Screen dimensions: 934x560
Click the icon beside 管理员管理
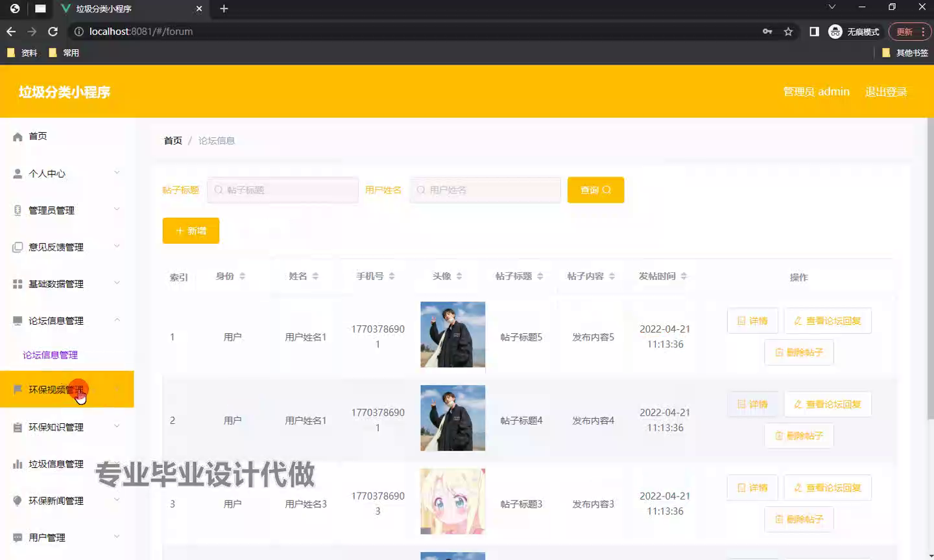point(18,210)
